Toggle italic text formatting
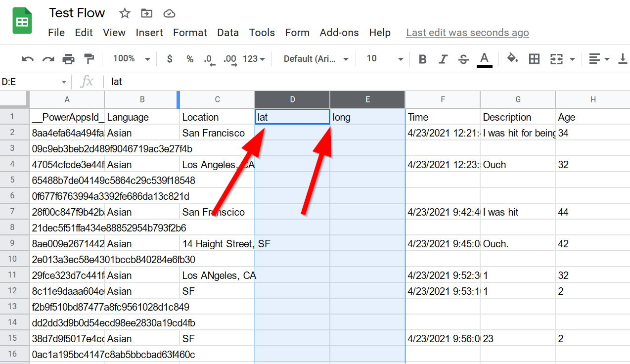 [443, 59]
